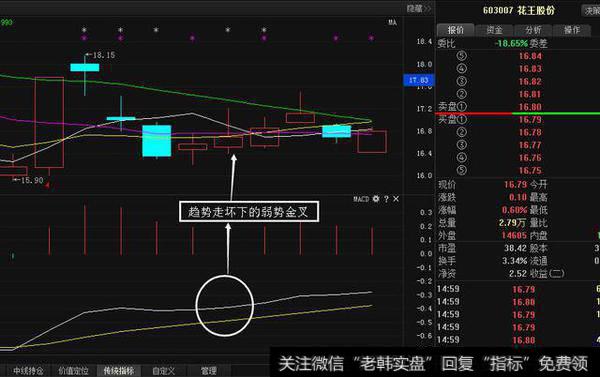Collapse side panel with 隐藏>> button
Viewport: 600px width, 377px height.
(419, 8)
